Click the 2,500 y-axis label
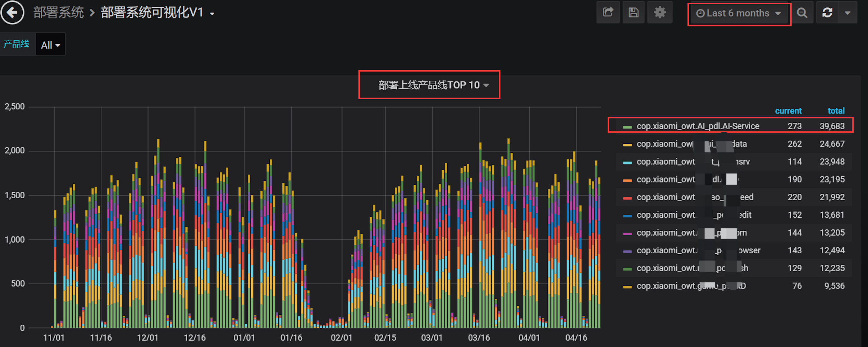Image resolution: width=868 pixels, height=347 pixels. pyautogui.click(x=15, y=107)
